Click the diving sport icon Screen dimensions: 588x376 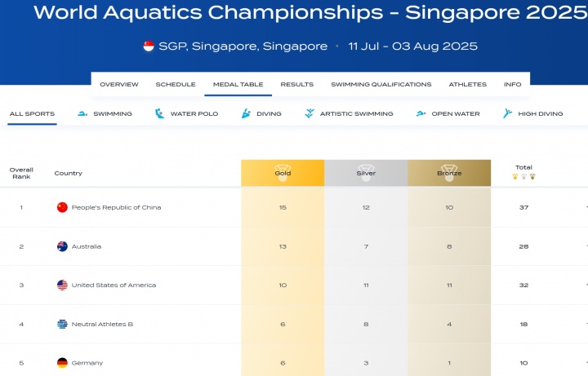[246, 113]
